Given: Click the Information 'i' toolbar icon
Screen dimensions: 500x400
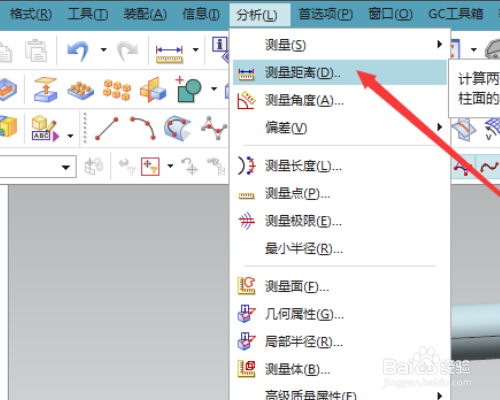Looking at the screenshot, I should click(x=220, y=48).
